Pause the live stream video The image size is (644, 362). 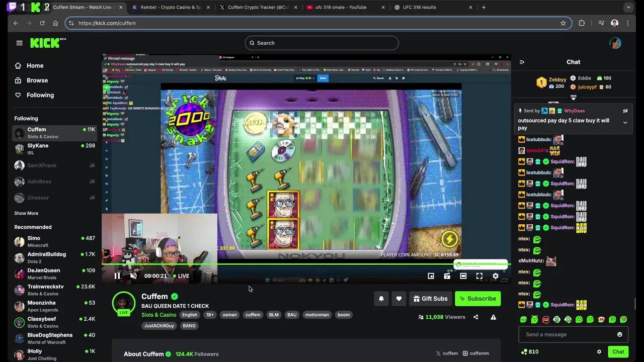(x=117, y=276)
